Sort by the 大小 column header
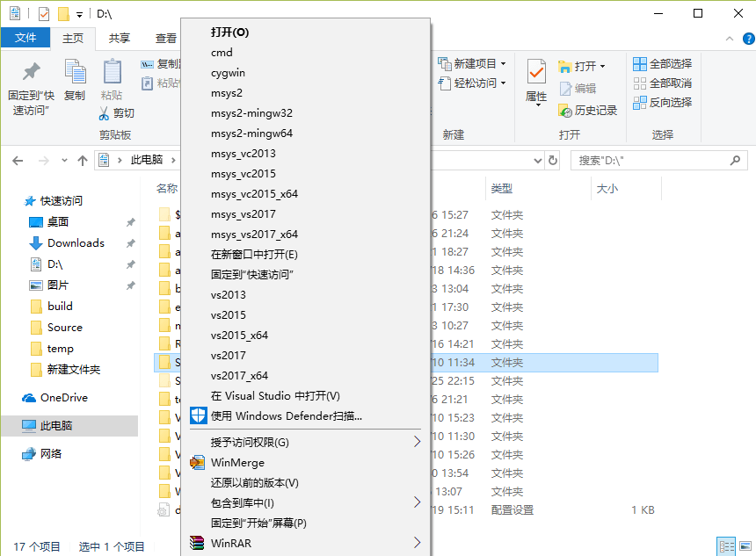This screenshot has width=756, height=556. click(607, 188)
